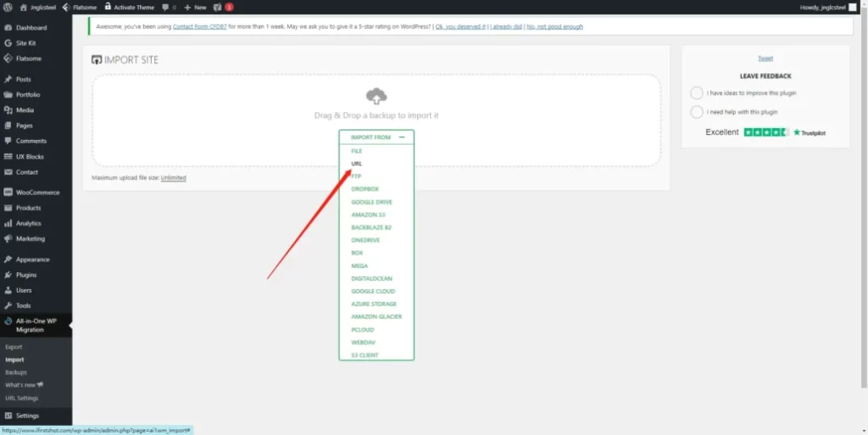This screenshot has width=868, height=435.
Task: Open the jnglcsteel site home icon
Action: [23, 7]
